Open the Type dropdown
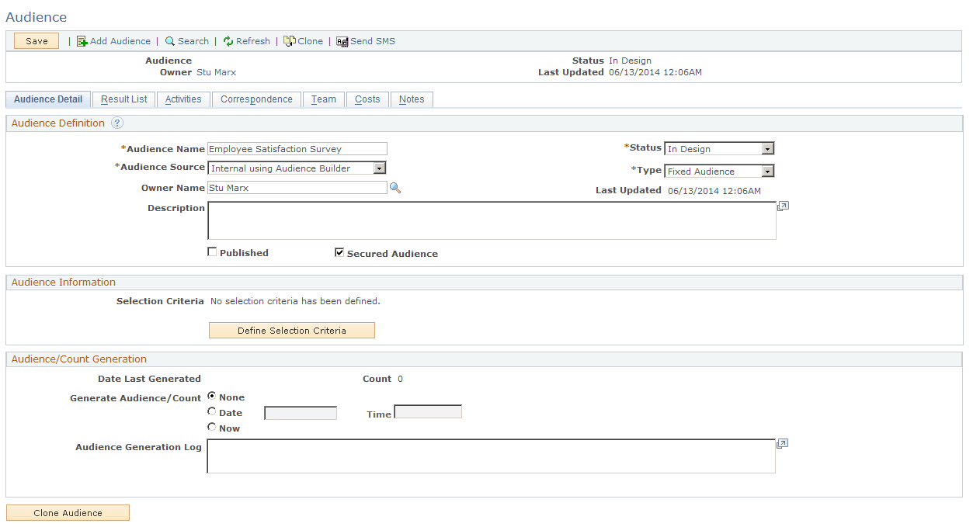The height and width of the screenshot is (527, 980). pyautogui.click(x=719, y=171)
